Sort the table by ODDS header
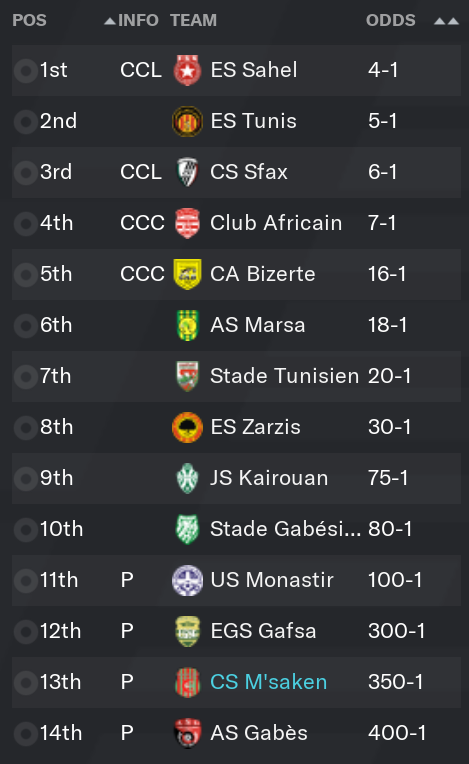The image size is (469, 764). pos(391,20)
